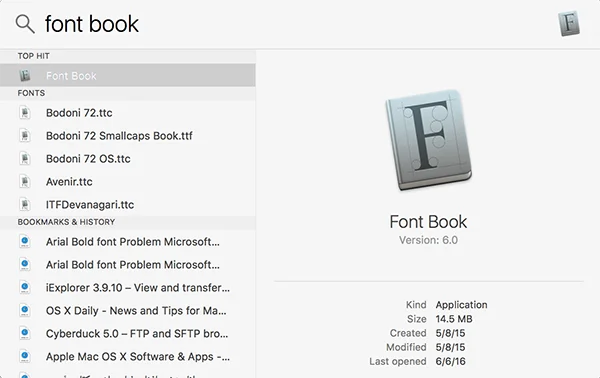
Task: Click the font file icon beside Avenir.ttc
Action: (x=25, y=182)
